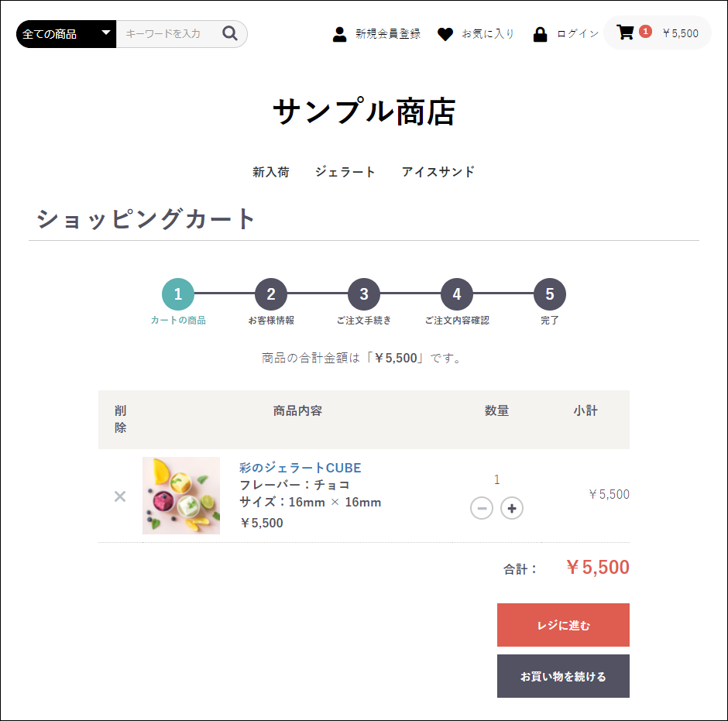The image size is (728, 721).
Task: Open the shopping cart icon in header
Action: (x=625, y=33)
